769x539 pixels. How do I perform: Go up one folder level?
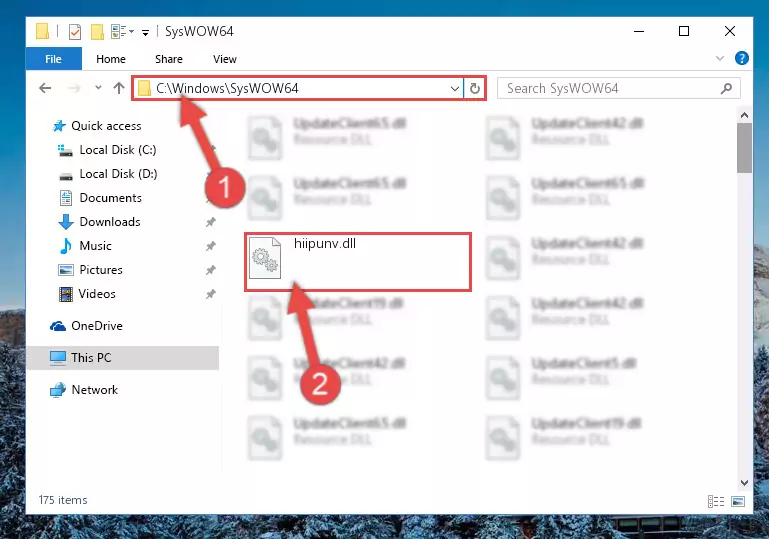(x=119, y=88)
